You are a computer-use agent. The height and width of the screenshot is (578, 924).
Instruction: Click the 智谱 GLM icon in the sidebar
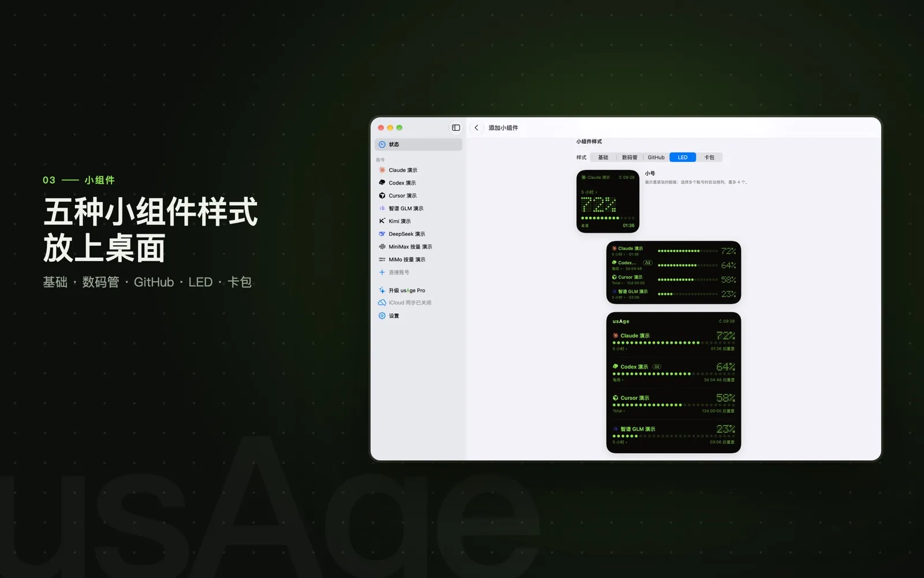tap(382, 208)
